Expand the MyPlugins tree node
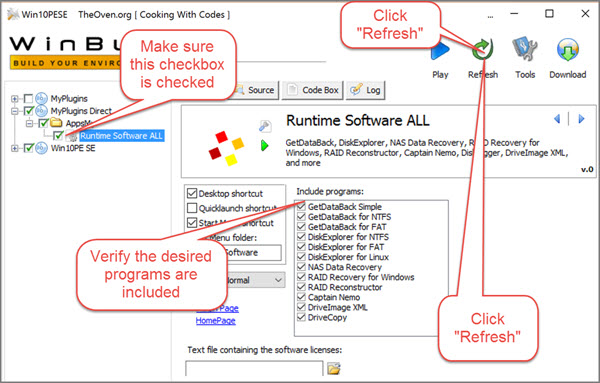Screen dimensions: 600x383 [x=15, y=99]
